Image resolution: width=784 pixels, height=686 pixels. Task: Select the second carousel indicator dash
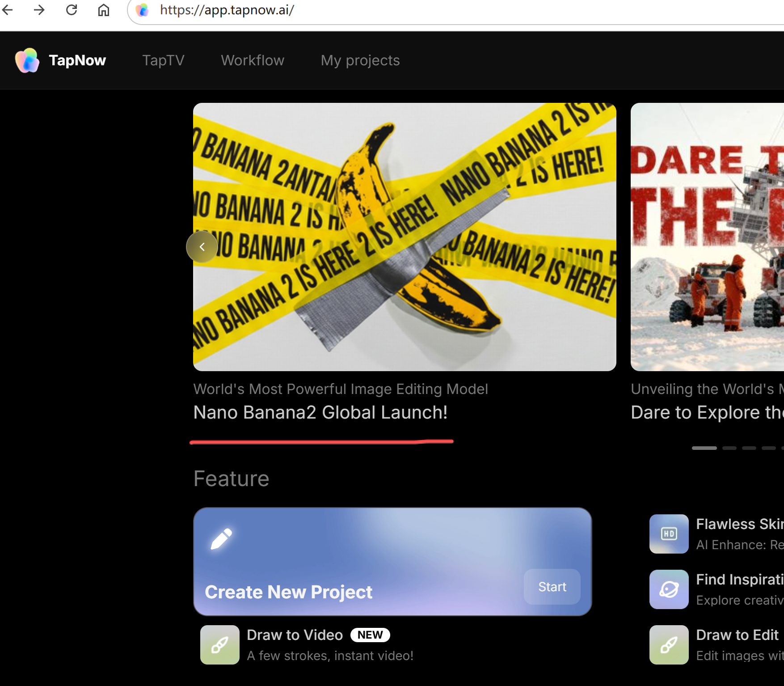click(x=729, y=448)
